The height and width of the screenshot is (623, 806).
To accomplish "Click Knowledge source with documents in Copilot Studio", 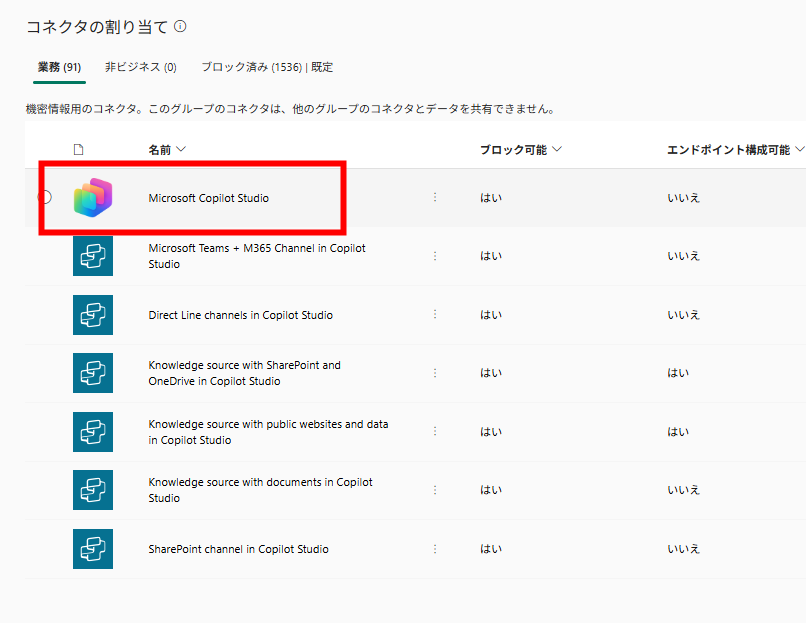I will click(x=261, y=490).
